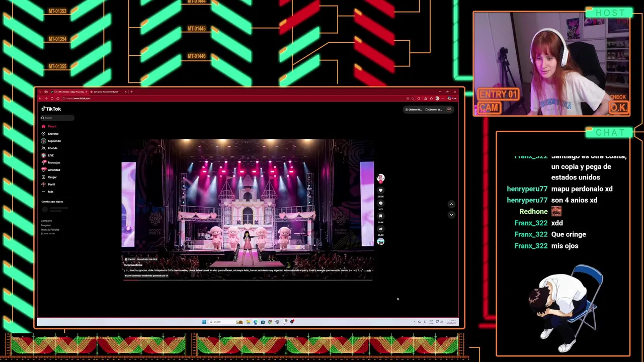Click the address bar URL

[x=78, y=99]
